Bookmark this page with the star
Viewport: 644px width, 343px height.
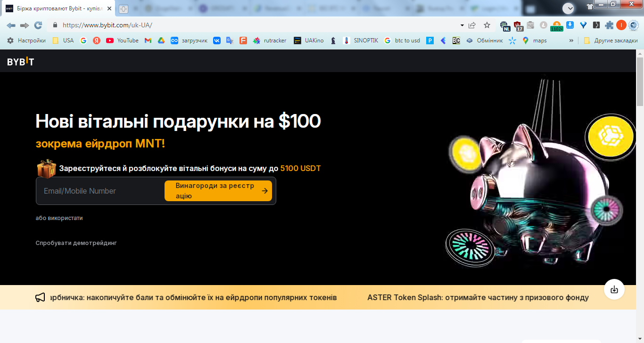pos(487,25)
